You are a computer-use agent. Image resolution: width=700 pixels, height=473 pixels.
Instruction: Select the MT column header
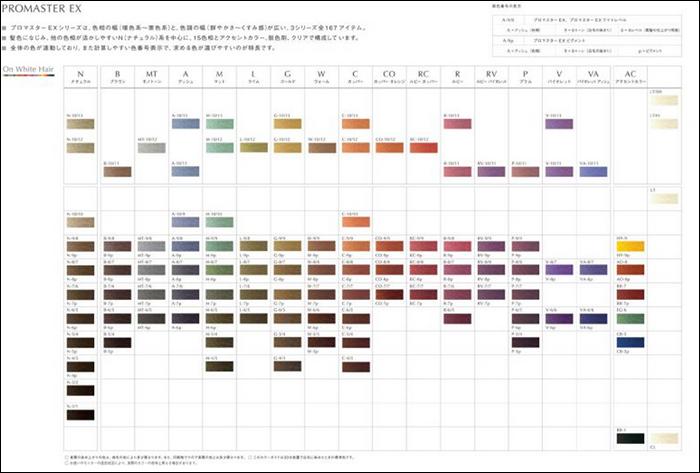[151, 77]
